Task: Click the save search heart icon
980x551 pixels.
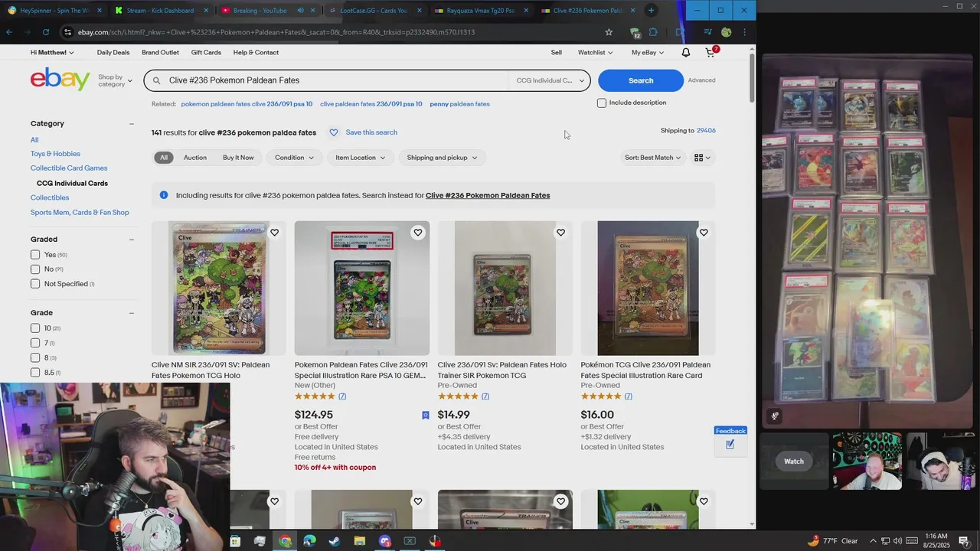Action: pos(334,132)
